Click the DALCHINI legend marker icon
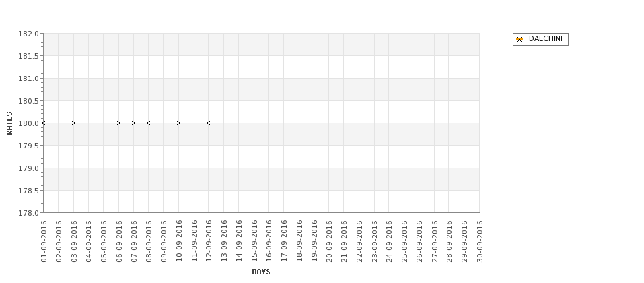 [x=520, y=40]
